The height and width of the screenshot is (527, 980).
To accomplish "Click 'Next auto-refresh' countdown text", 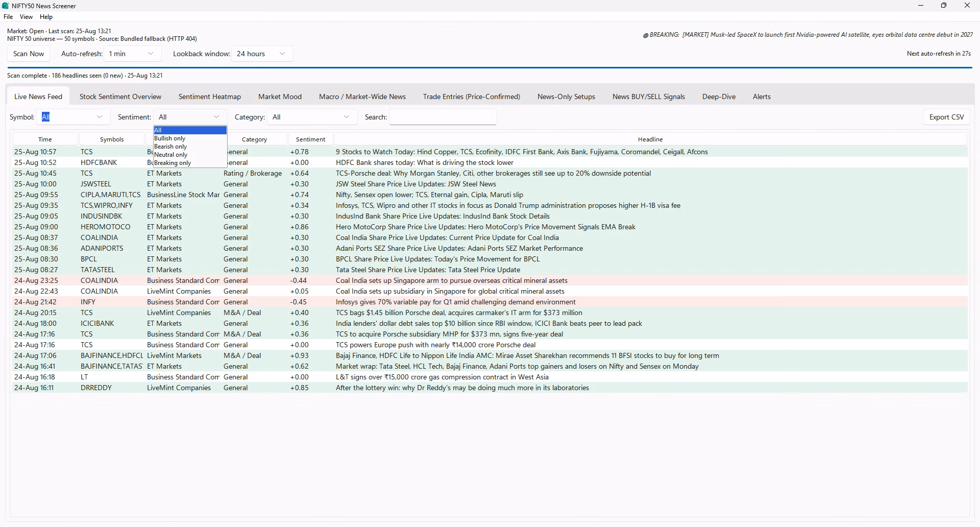I will point(939,54).
